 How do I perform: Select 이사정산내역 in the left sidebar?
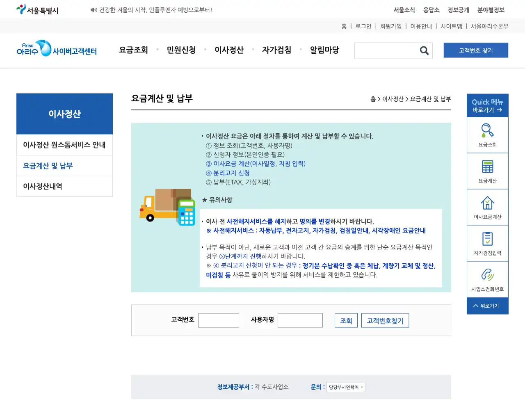(42, 186)
